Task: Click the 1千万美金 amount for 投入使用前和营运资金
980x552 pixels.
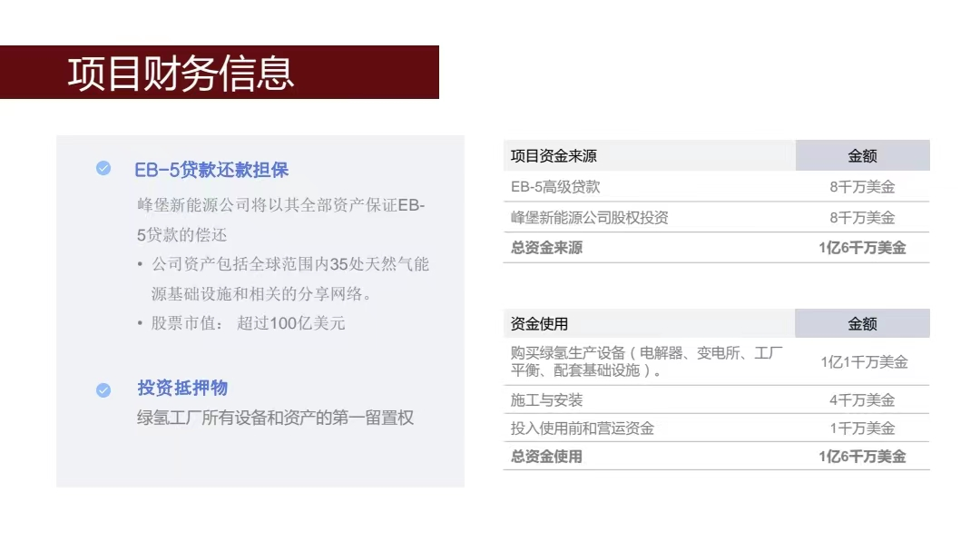Action: click(x=862, y=429)
